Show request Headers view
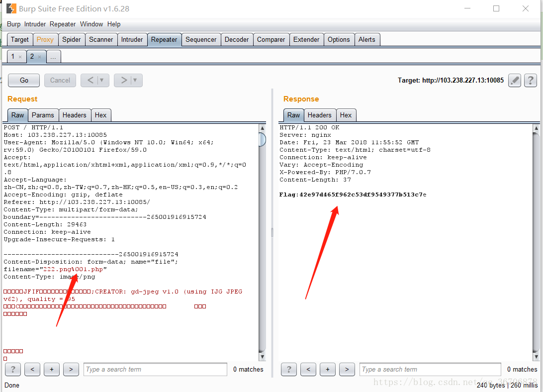Image resolution: width=543 pixels, height=392 pixels. click(75, 115)
